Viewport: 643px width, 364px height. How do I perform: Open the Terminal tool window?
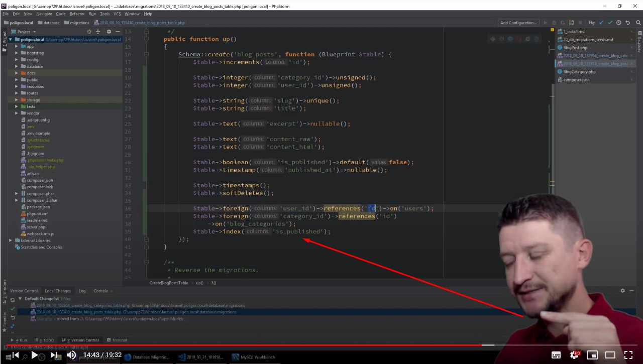coord(117,340)
